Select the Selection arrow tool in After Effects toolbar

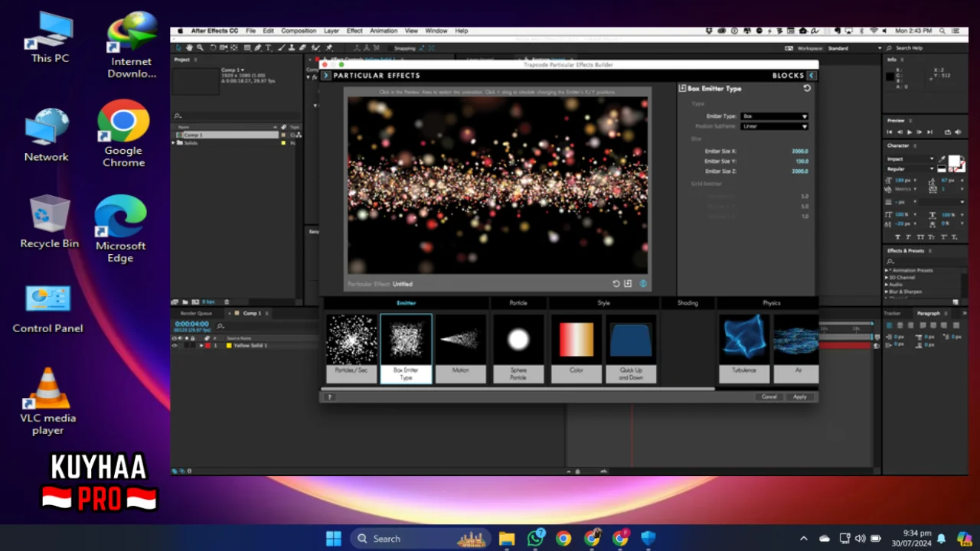[178, 47]
